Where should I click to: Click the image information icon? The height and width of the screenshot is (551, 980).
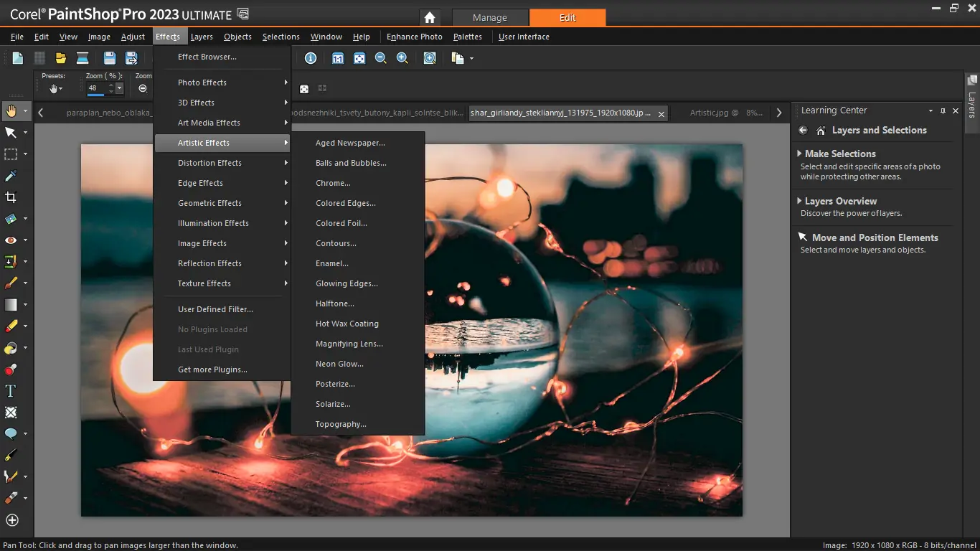[310, 58]
